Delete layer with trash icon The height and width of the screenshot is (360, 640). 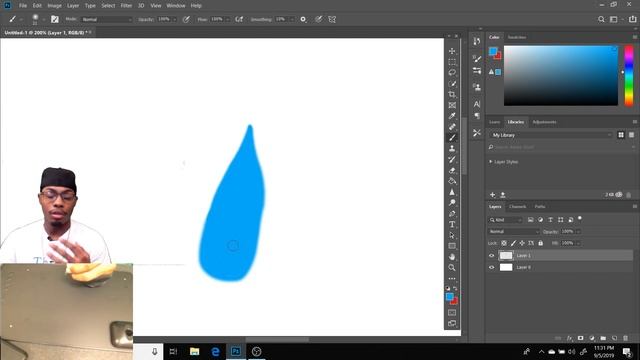click(625, 338)
